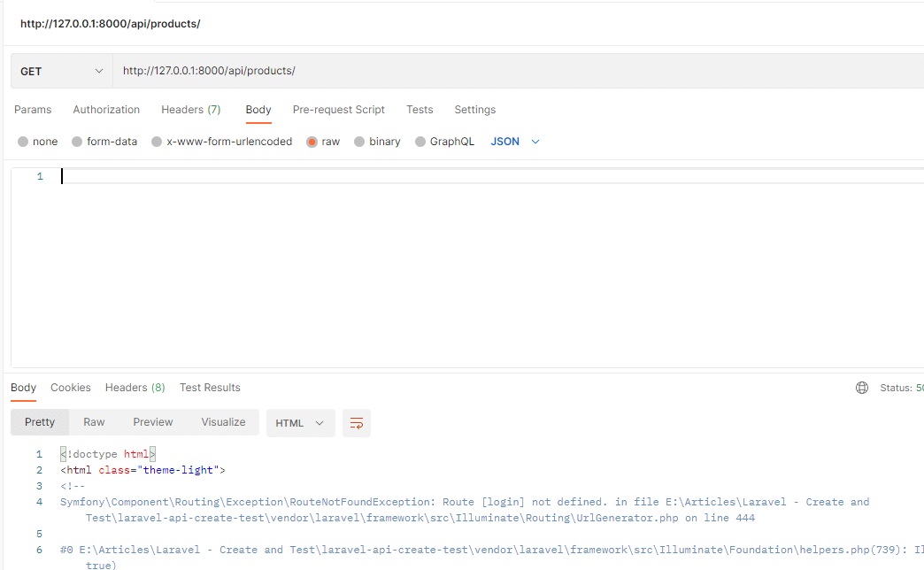Image resolution: width=924 pixels, height=570 pixels.
Task: Select GraphQL body type option
Action: tap(420, 142)
